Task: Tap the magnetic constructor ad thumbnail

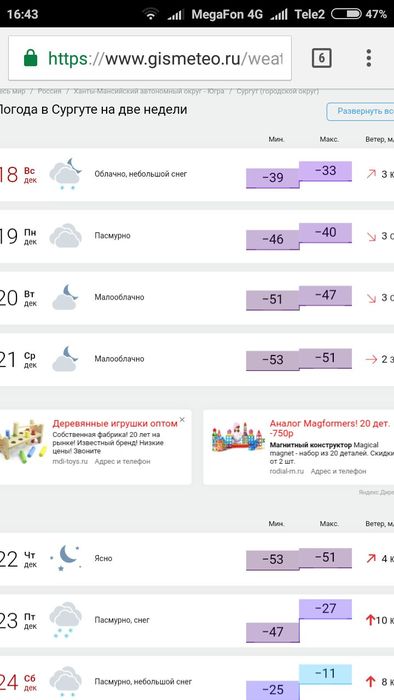Action: coord(238,436)
